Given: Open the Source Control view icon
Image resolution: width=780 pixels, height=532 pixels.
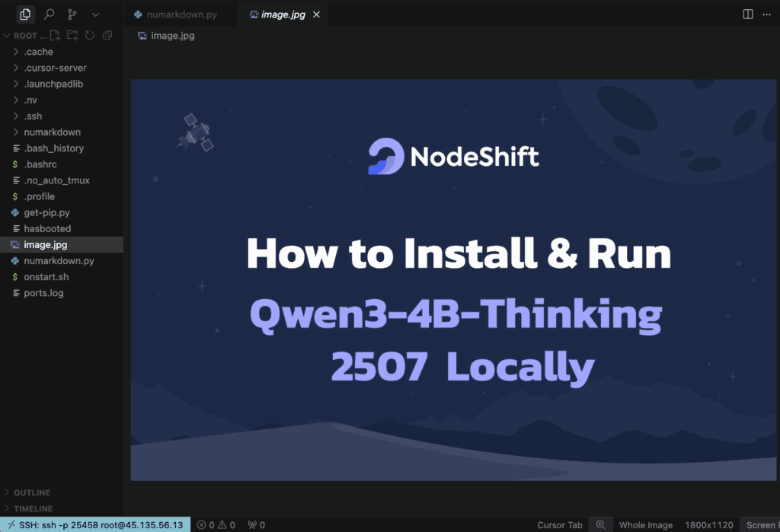Looking at the screenshot, I should tap(72, 14).
